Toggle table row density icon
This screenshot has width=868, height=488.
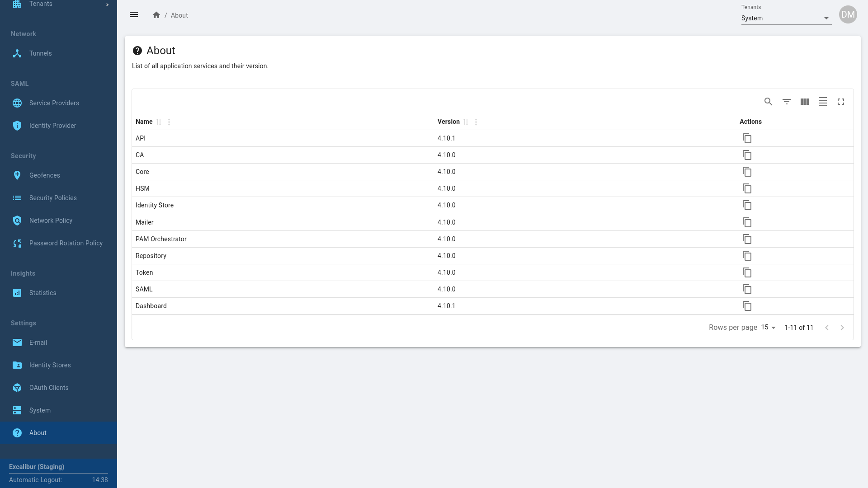point(823,102)
